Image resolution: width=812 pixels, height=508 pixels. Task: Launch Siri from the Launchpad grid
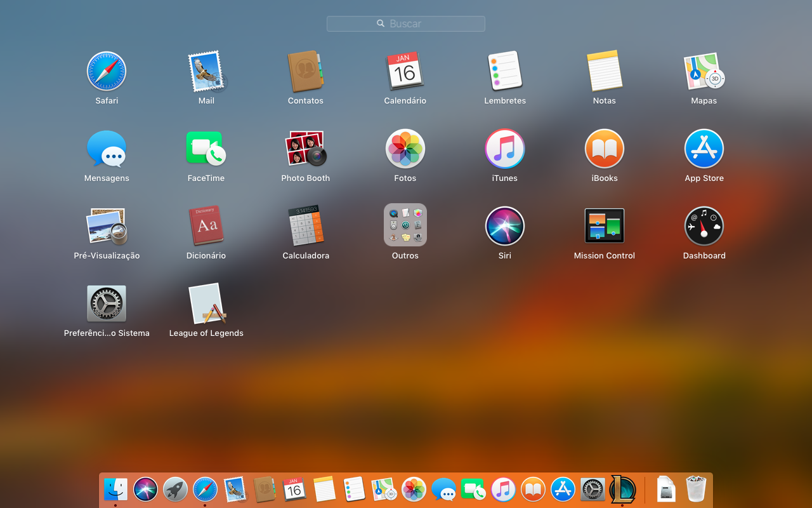tap(505, 226)
